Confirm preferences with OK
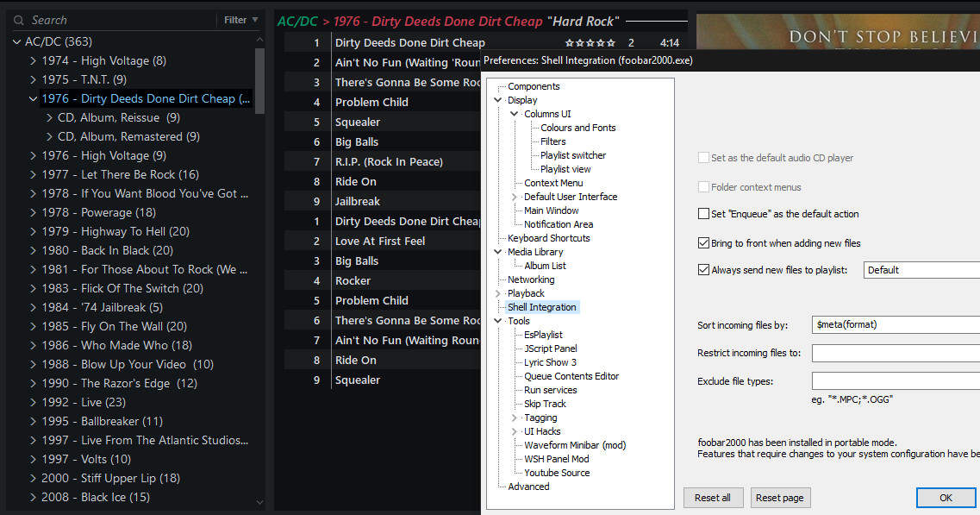980x515 pixels. click(946, 498)
